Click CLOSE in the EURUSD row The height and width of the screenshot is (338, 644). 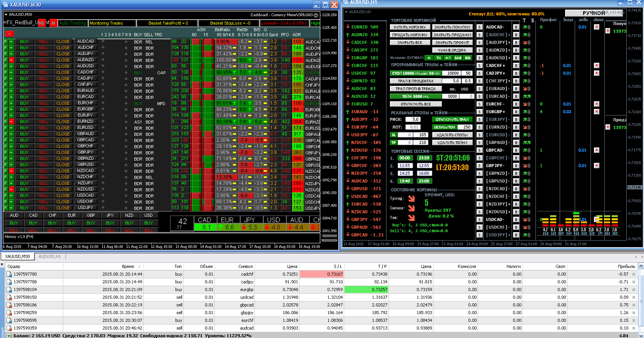63,128
